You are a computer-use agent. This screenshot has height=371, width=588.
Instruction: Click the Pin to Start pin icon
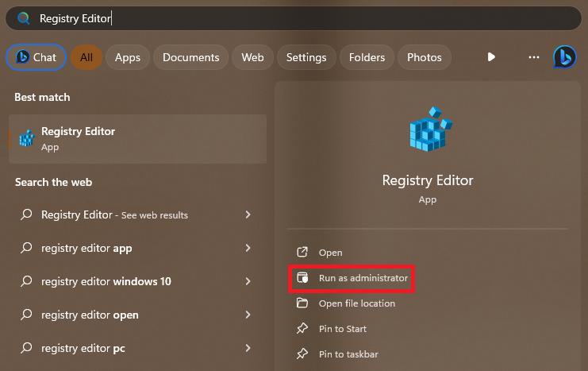point(302,329)
